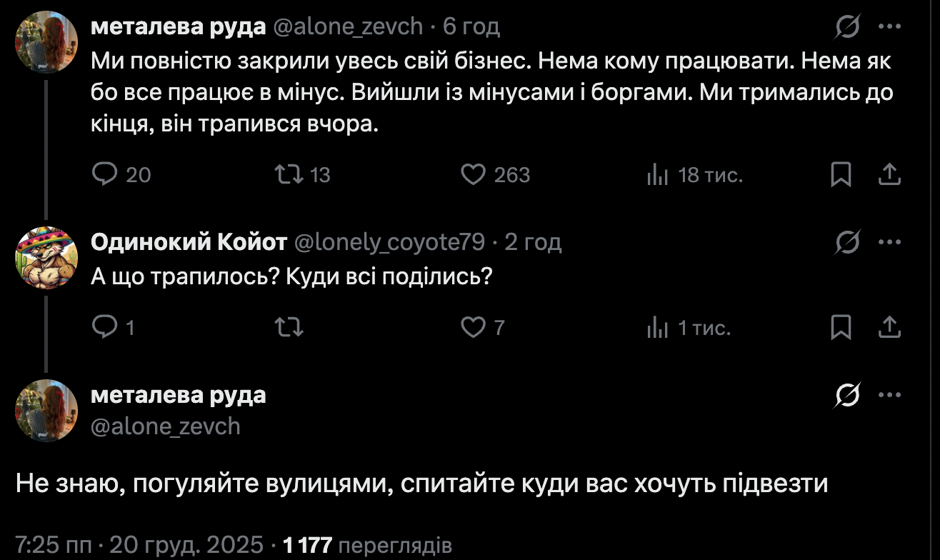Share Одинокий Койот's tweet
The image size is (940, 560).
889,327
